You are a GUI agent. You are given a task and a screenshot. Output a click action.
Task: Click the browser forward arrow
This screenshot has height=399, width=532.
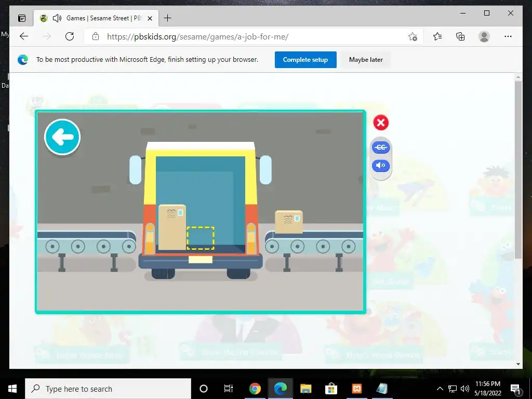tap(47, 36)
